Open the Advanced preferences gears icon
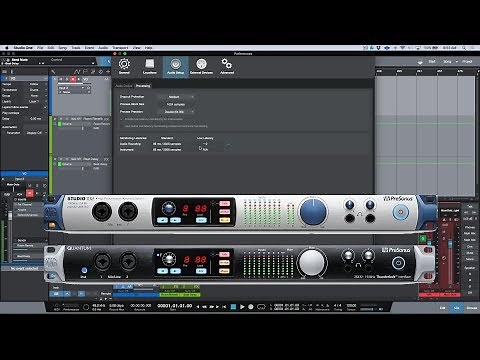 tap(227, 67)
